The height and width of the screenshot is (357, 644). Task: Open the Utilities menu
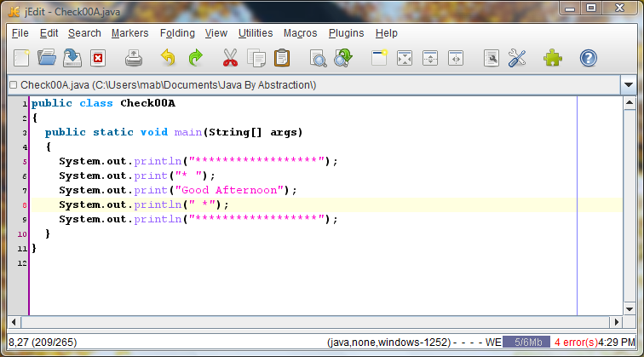tap(256, 33)
